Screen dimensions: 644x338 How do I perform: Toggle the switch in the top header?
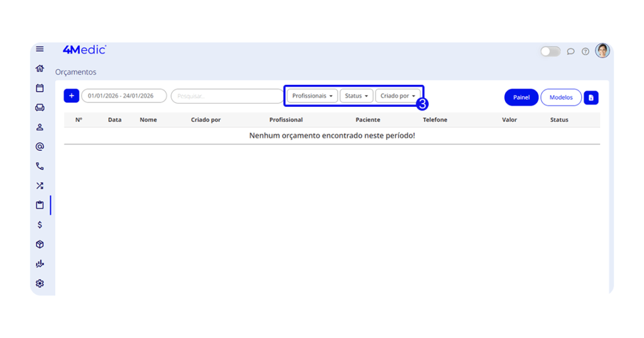click(x=550, y=52)
